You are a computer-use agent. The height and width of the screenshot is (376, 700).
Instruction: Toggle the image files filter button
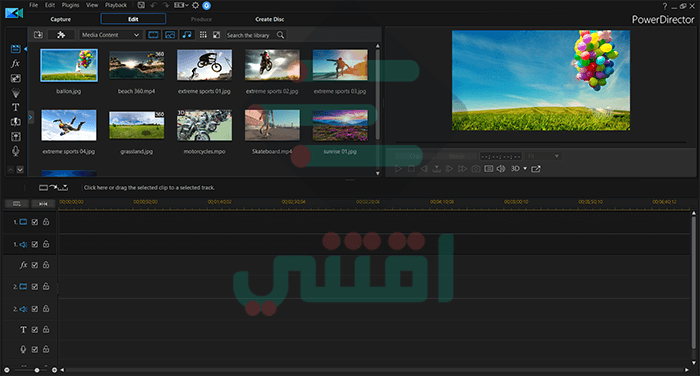pyautogui.click(x=170, y=35)
